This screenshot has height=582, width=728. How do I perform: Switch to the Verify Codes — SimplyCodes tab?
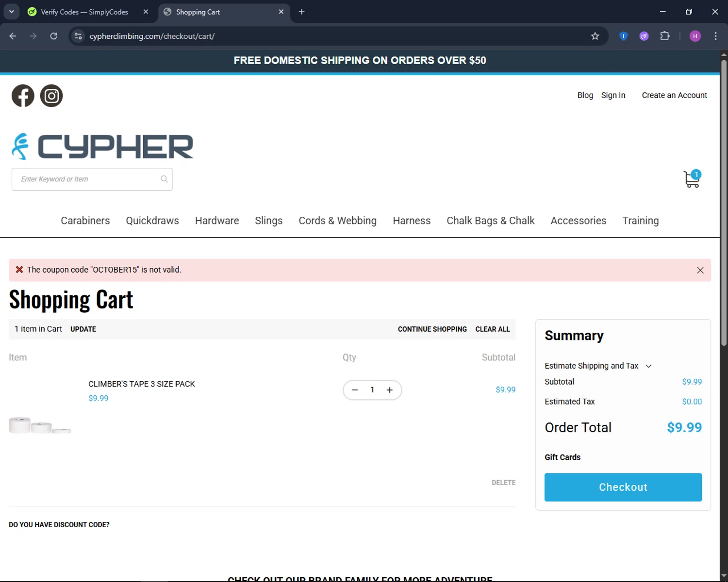84,12
